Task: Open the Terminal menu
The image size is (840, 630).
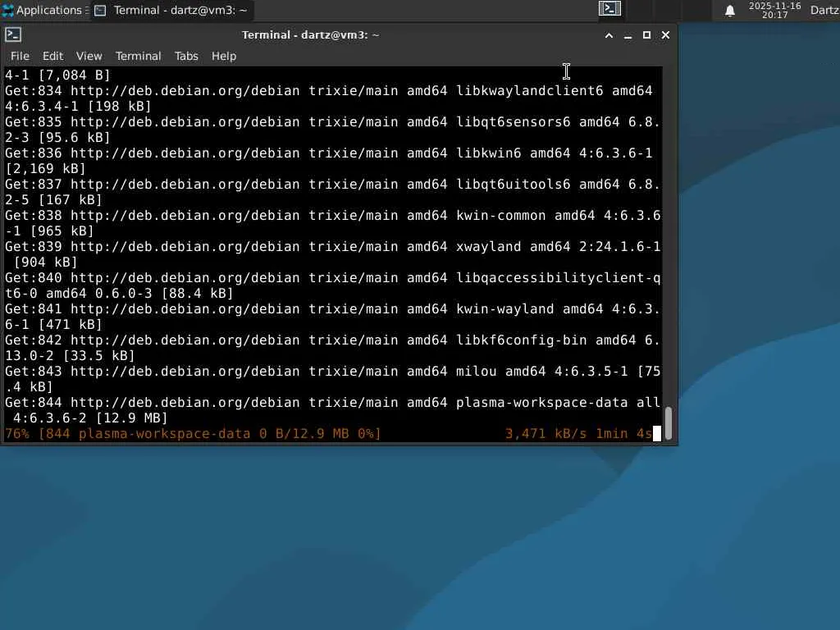Action: click(x=138, y=56)
